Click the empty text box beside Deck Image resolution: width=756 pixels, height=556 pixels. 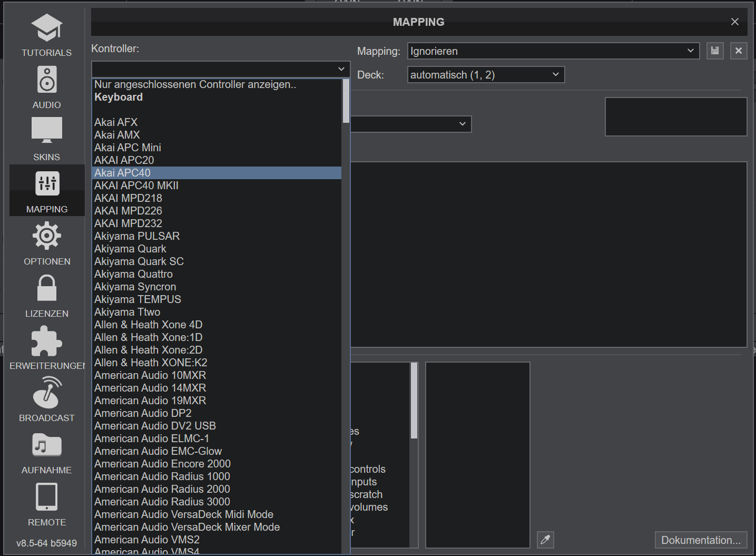[676, 116]
